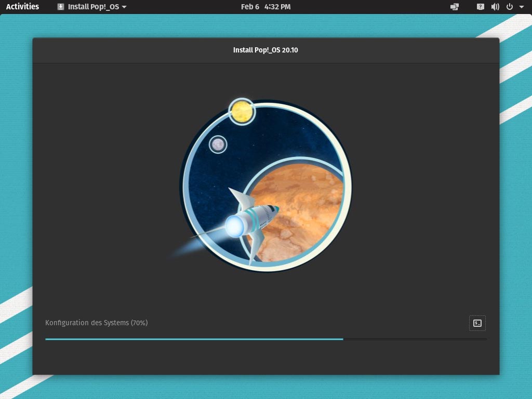532x399 pixels.
Task: Click the small purple moon in the artwork
Action: (218, 145)
